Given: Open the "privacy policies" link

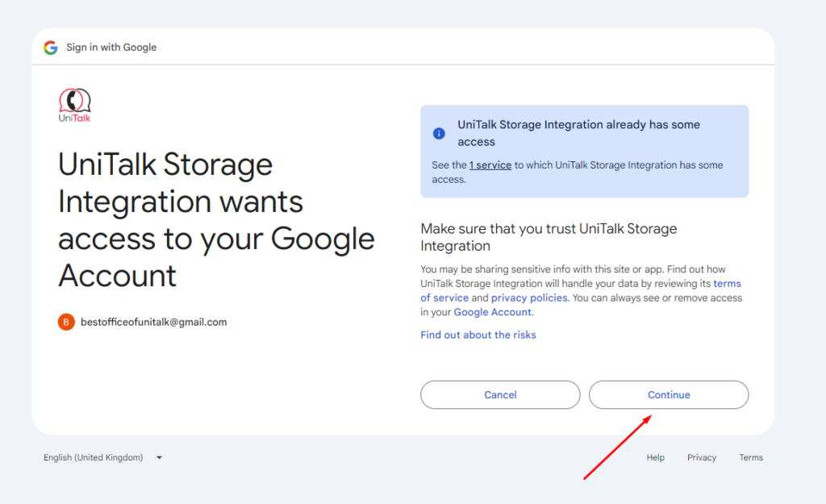Looking at the screenshot, I should pos(529,298).
